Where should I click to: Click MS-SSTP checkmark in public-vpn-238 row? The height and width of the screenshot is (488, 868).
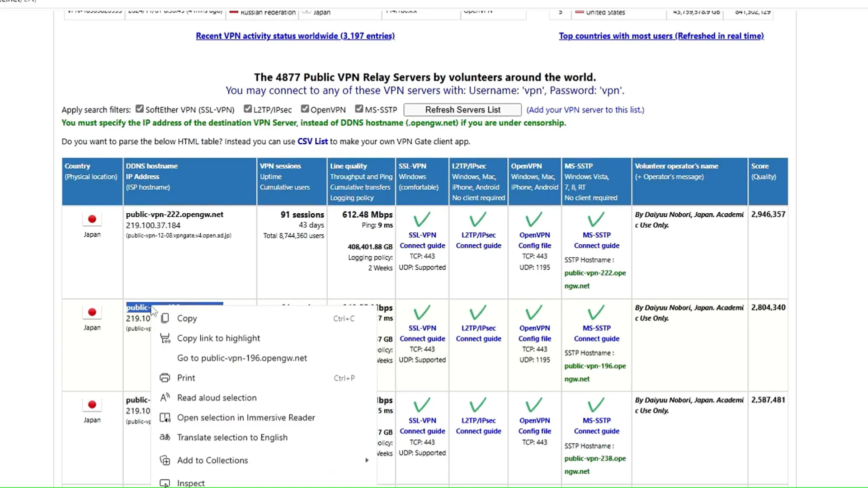[596, 405]
